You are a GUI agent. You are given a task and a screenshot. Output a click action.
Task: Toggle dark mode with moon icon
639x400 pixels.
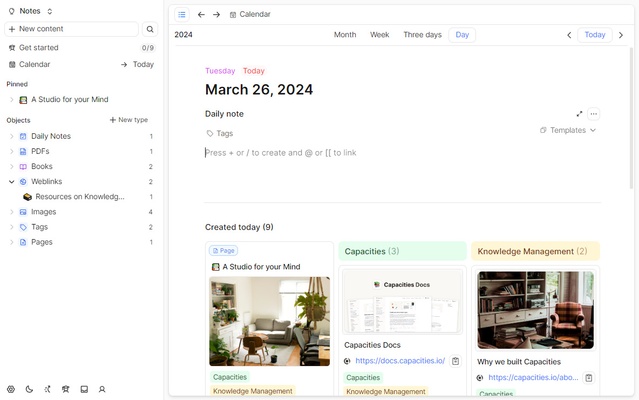(x=29, y=389)
